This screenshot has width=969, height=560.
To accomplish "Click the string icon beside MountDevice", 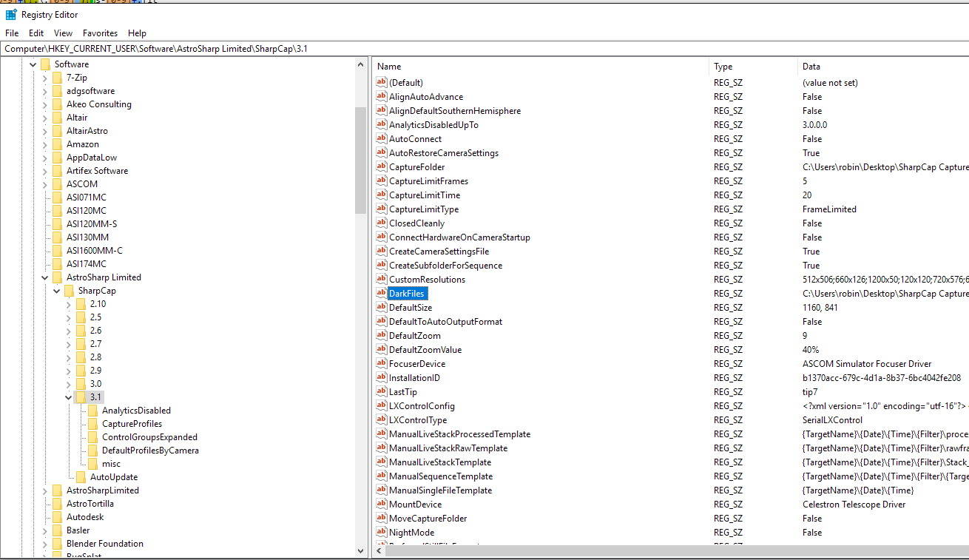I will click(382, 505).
